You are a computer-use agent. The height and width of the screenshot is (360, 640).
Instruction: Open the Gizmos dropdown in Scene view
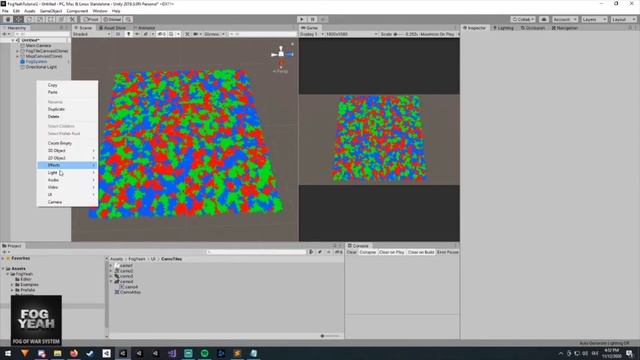coord(214,34)
